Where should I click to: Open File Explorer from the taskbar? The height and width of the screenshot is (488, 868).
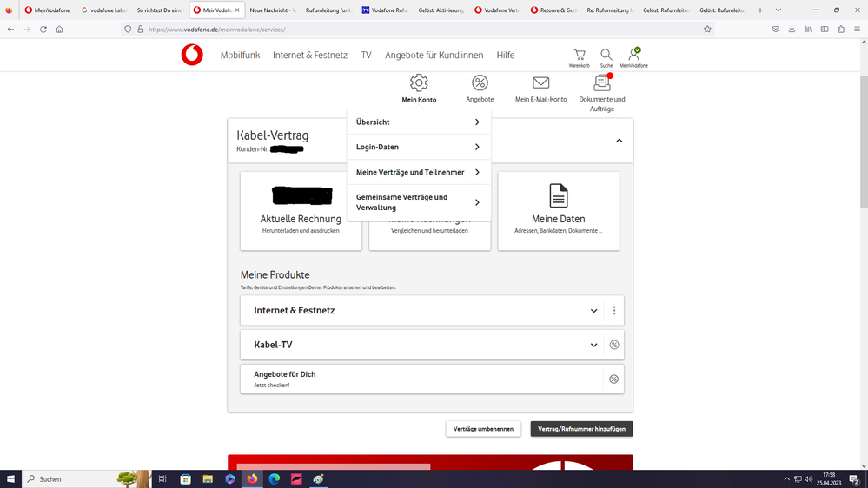point(208,478)
